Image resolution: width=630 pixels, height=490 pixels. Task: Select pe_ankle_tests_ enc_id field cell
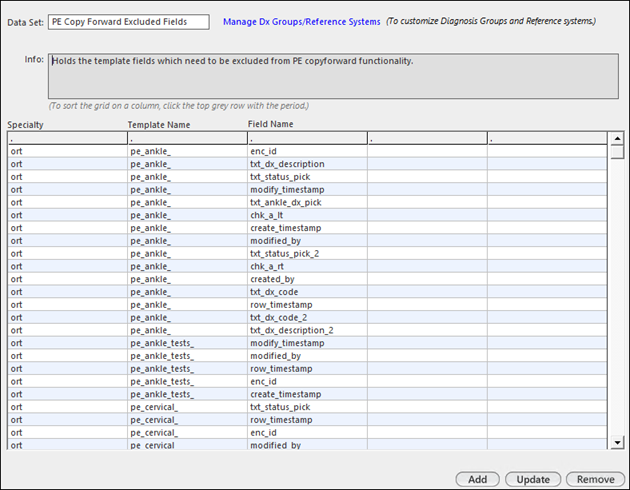pos(307,381)
